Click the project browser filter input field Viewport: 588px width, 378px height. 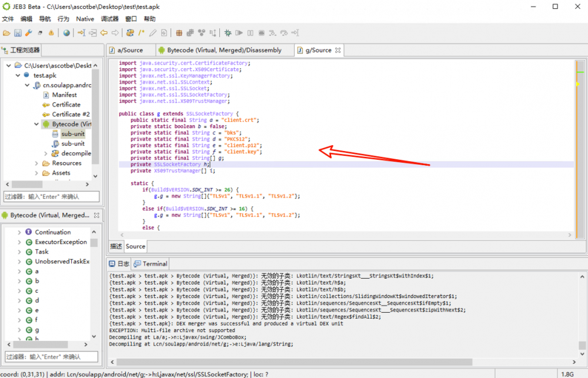click(x=51, y=196)
